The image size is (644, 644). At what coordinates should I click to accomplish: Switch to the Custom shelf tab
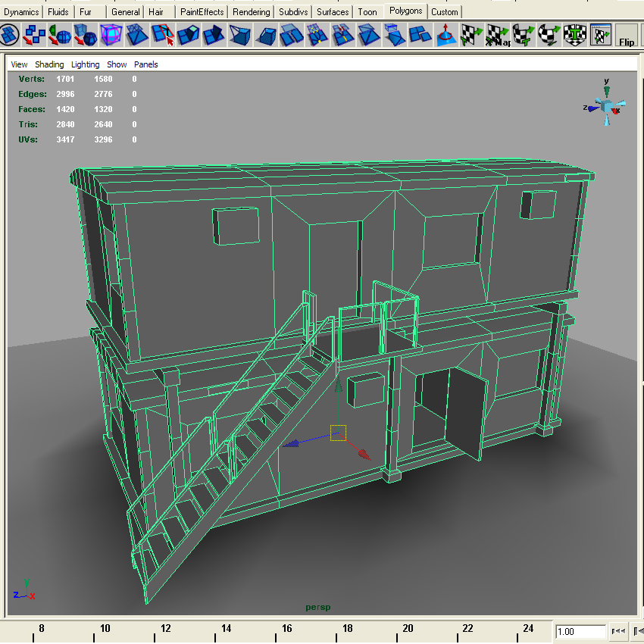(445, 11)
